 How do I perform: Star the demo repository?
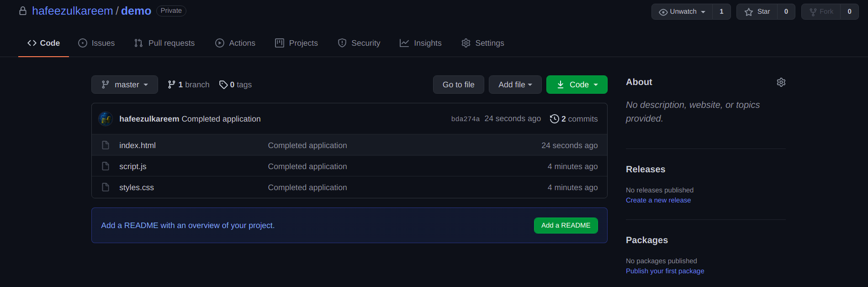(757, 11)
